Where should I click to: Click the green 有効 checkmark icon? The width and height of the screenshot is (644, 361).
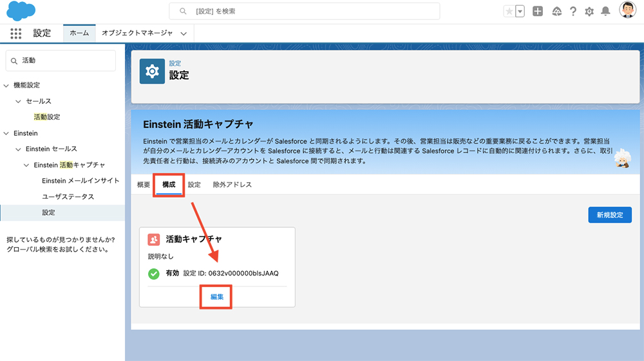pos(154,273)
